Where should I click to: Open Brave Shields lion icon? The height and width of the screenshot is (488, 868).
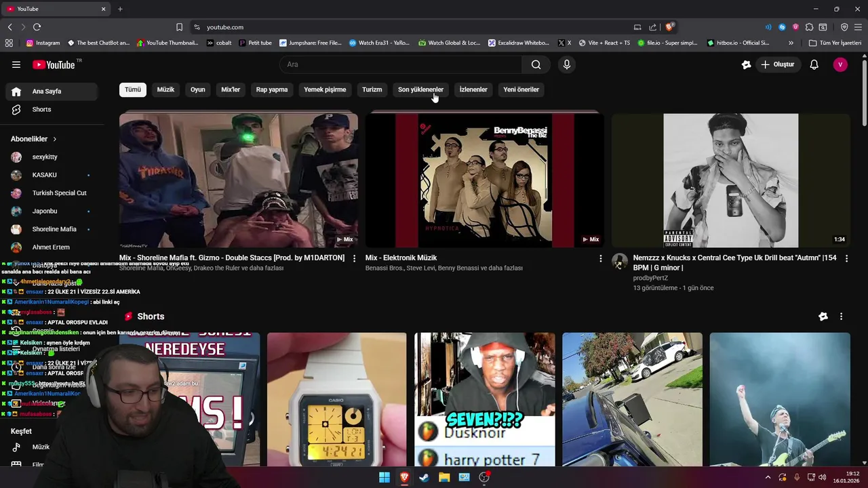click(x=669, y=27)
